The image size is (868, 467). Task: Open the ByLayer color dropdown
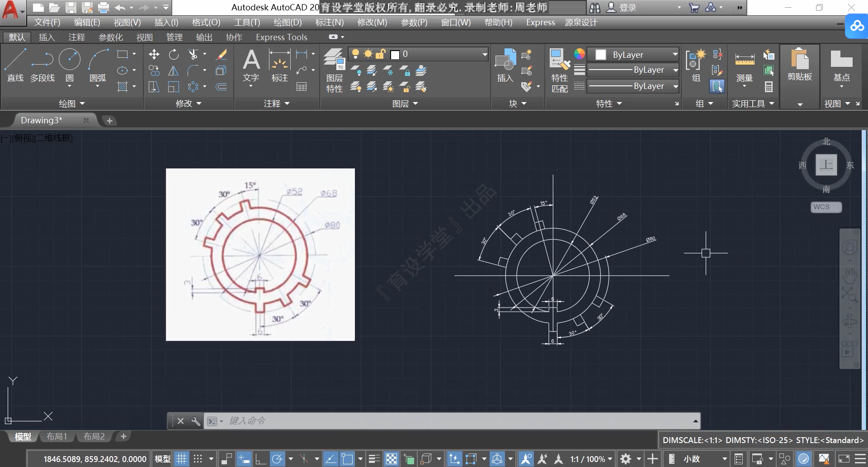pos(633,55)
